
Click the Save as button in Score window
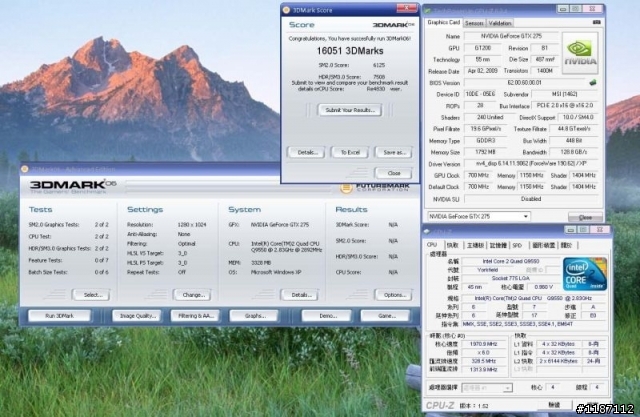pos(393,152)
